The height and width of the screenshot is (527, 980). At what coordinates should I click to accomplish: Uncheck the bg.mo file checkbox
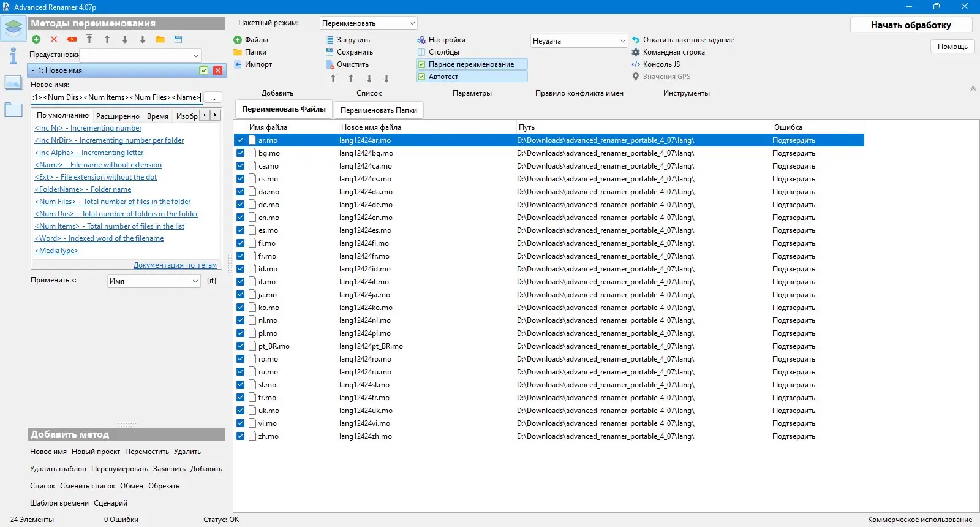pyautogui.click(x=240, y=153)
